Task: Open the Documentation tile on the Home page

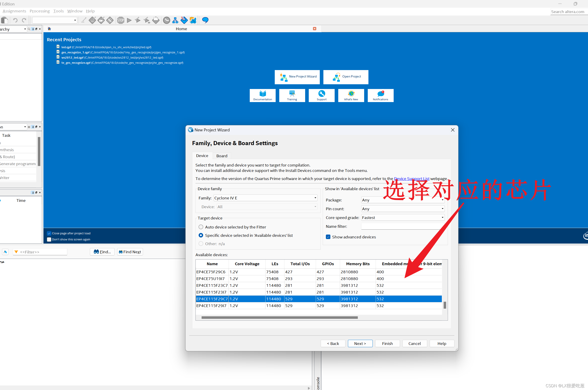Action: coord(263,96)
